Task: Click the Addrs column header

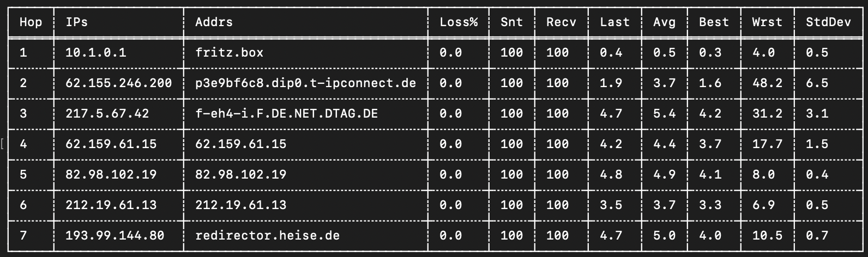Action: 214,22
